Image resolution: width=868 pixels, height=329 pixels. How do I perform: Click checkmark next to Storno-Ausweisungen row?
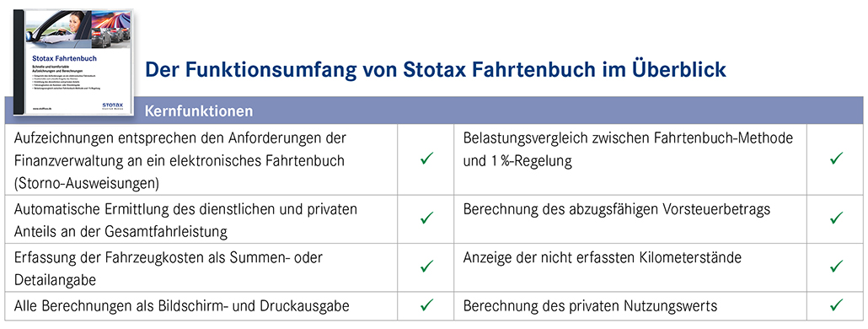(426, 159)
